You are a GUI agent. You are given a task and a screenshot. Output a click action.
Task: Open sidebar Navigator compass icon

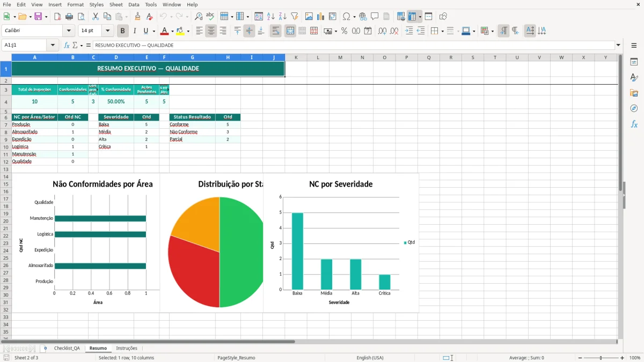(x=634, y=109)
